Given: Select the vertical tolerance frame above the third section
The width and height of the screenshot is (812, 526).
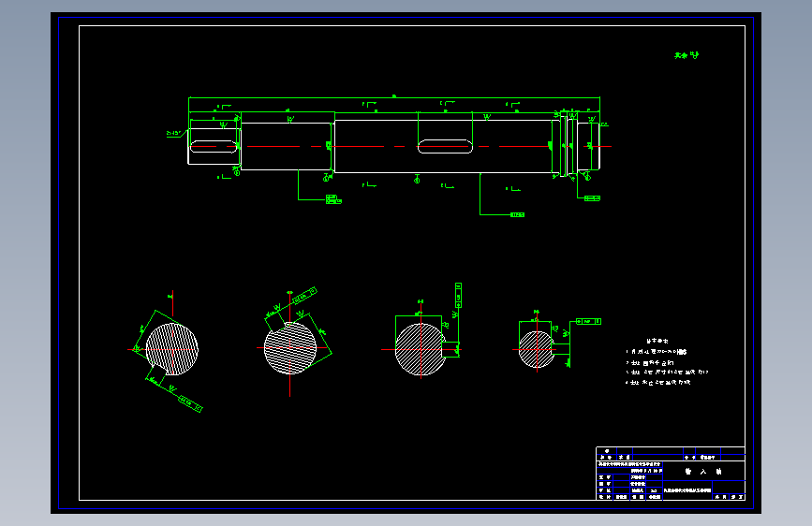Looking at the screenshot, I should click(x=458, y=295).
